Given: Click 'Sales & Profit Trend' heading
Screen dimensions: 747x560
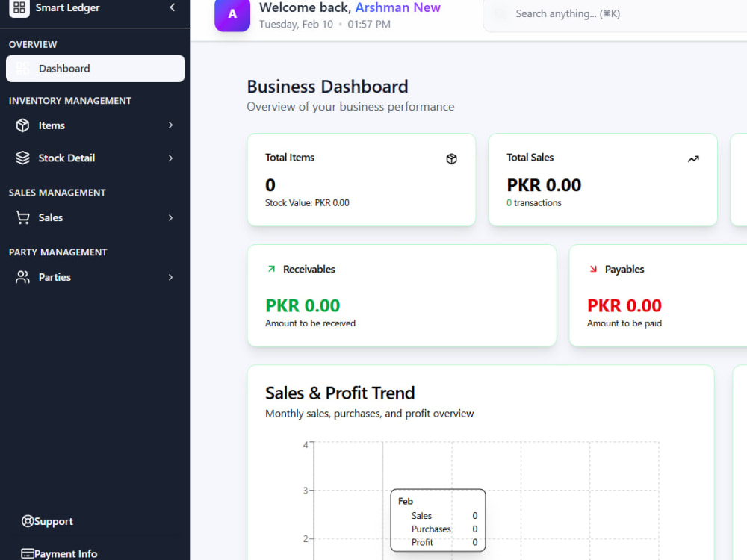Looking at the screenshot, I should pyautogui.click(x=340, y=393).
